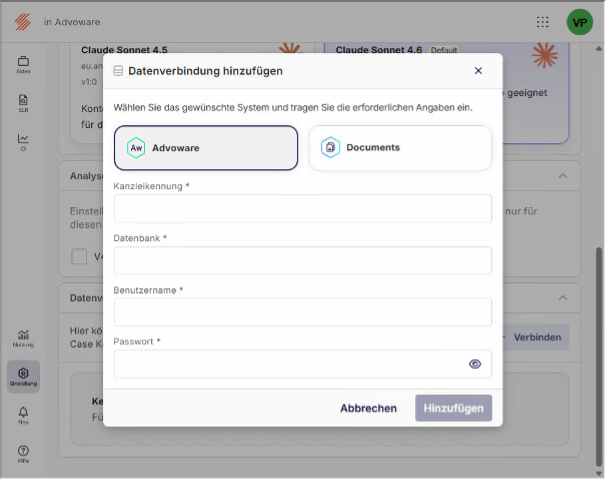
Task: Click the database icon beside dialog title
Action: [118, 71]
